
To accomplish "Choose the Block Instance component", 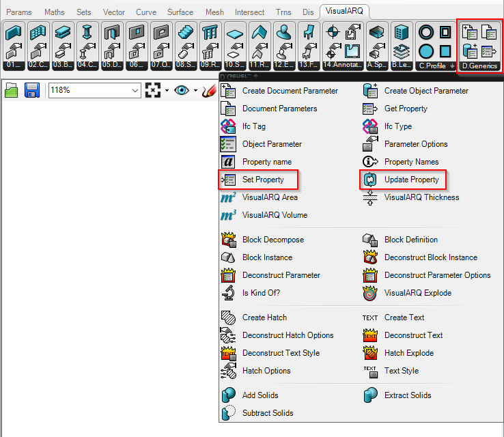I will tap(257, 257).
